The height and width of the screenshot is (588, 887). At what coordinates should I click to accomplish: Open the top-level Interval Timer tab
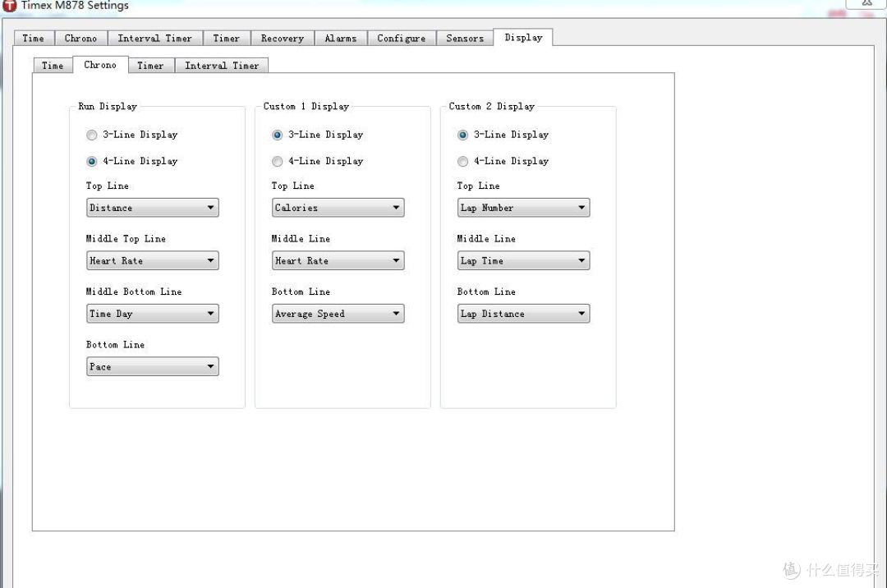(155, 39)
